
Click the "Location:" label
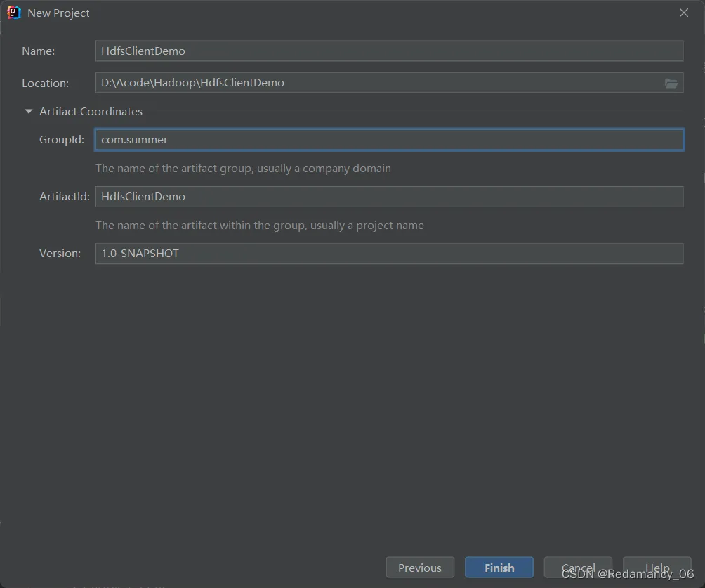tap(45, 84)
